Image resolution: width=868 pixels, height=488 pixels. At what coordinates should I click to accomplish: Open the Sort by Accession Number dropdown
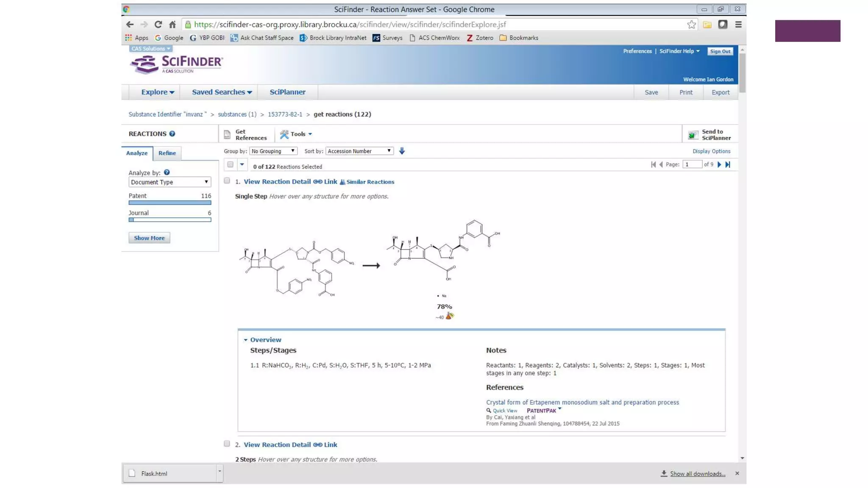(x=359, y=151)
